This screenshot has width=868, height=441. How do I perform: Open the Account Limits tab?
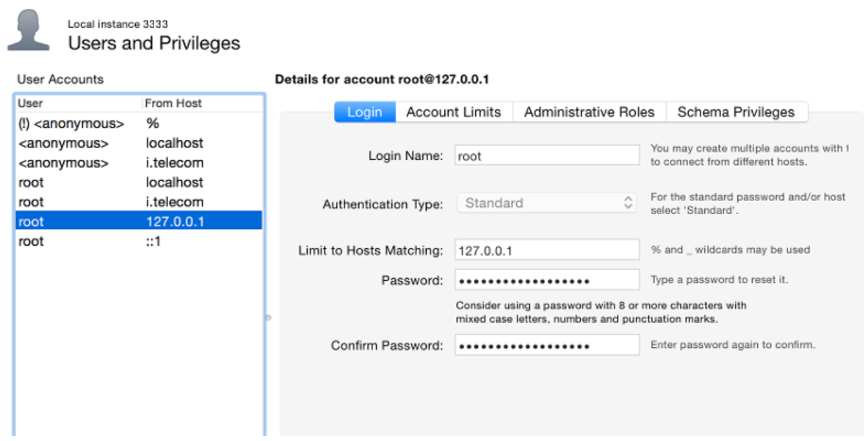click(453, 112)
